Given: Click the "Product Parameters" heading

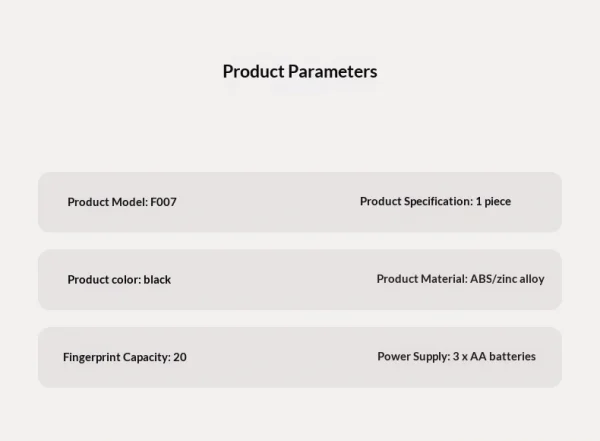Looking at the screenshot, I should tap(299, 71).
